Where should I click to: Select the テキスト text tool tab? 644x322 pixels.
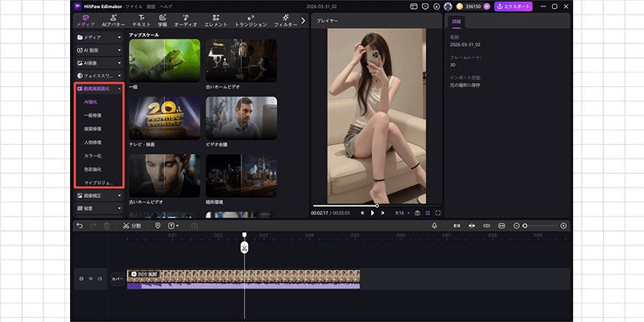[142, 20]
